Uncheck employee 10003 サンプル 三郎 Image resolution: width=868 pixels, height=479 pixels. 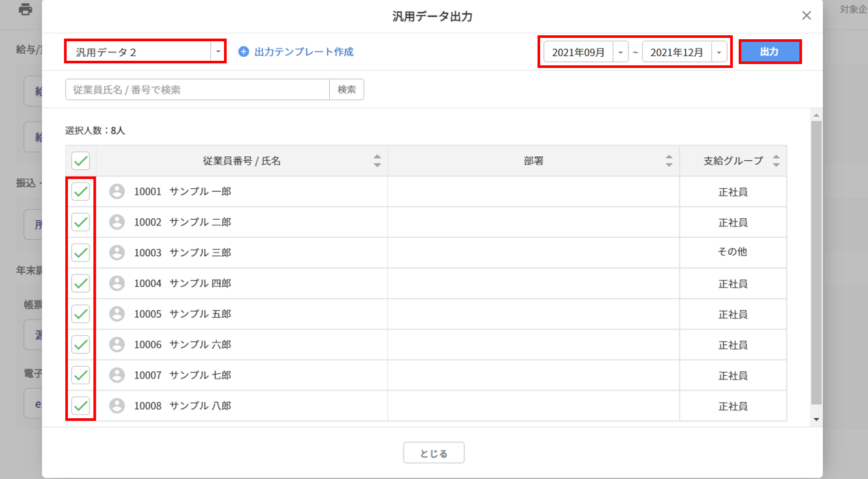click(x=80, y=252)
